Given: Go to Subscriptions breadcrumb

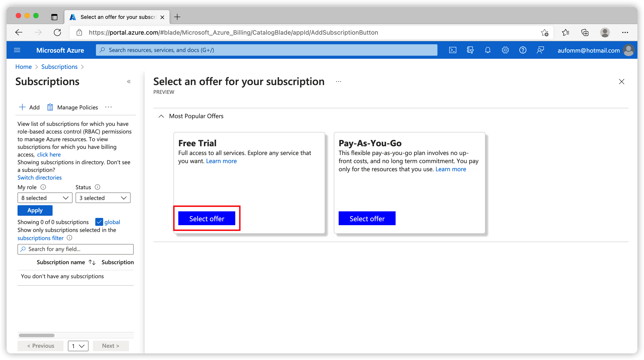Looking at the screenshot, I should tap(59, 67).
